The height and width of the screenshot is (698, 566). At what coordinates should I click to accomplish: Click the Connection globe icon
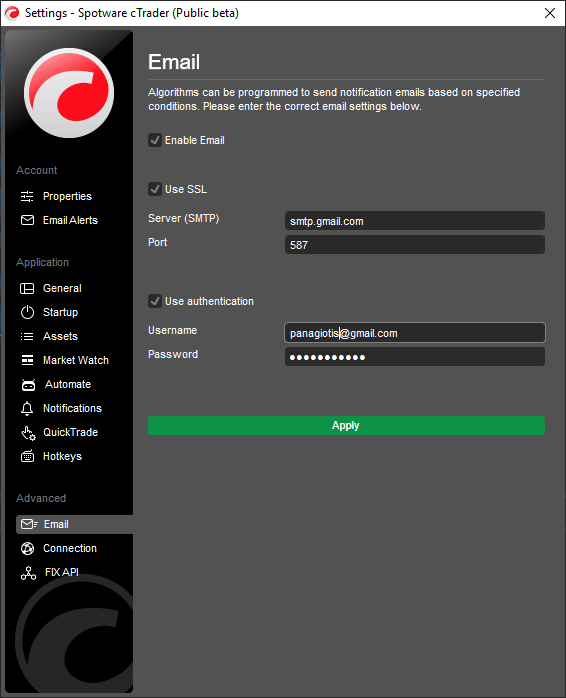point(27,548)
